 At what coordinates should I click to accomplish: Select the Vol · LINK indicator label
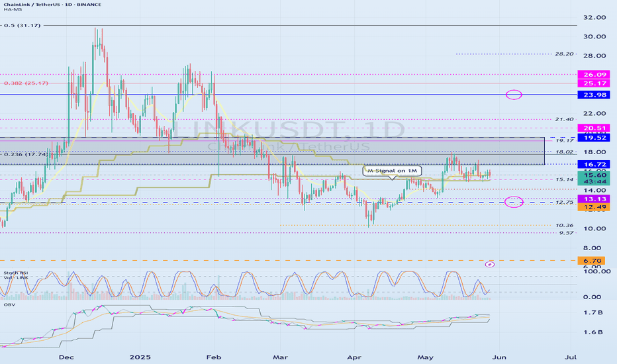point(15,277)
